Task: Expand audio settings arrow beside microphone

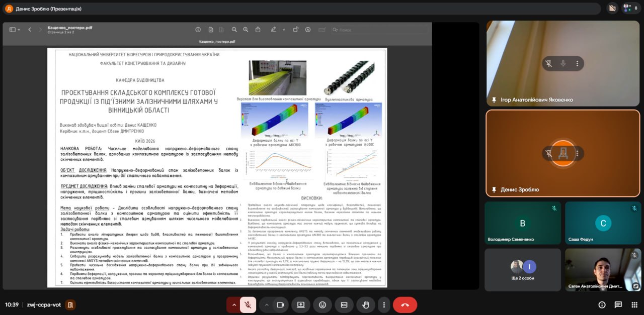Action: coord(233,304)
